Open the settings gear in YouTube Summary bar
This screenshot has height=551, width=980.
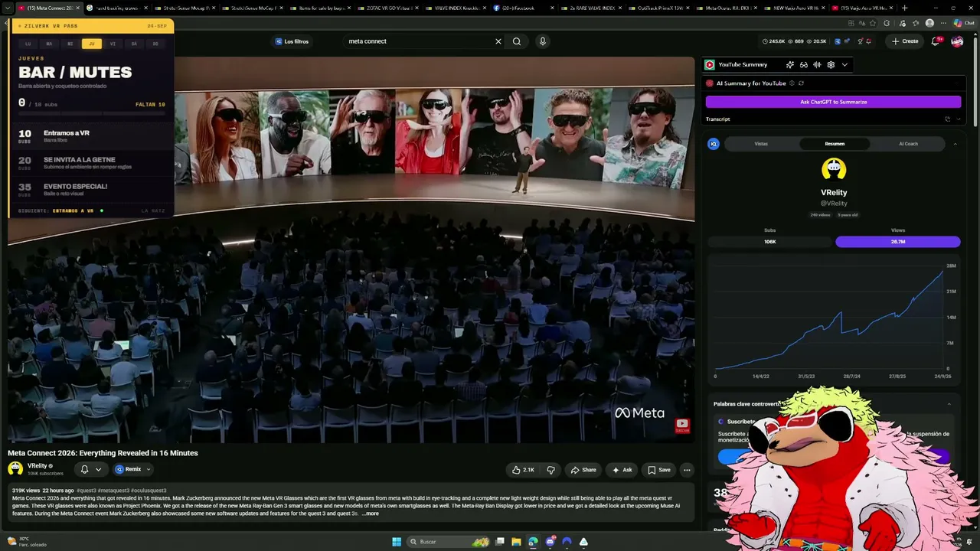pyautogui.click(x=831, y=65)
